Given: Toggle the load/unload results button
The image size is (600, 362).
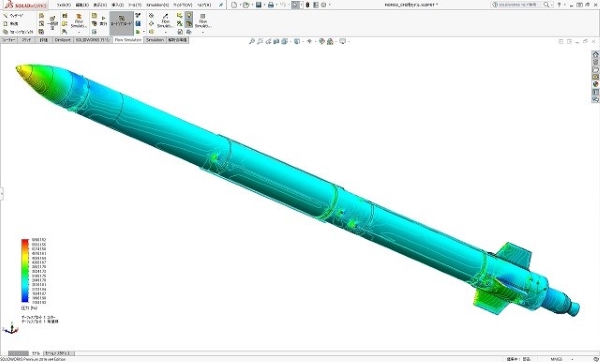Looking at the screenshot, I should point(121,21).
